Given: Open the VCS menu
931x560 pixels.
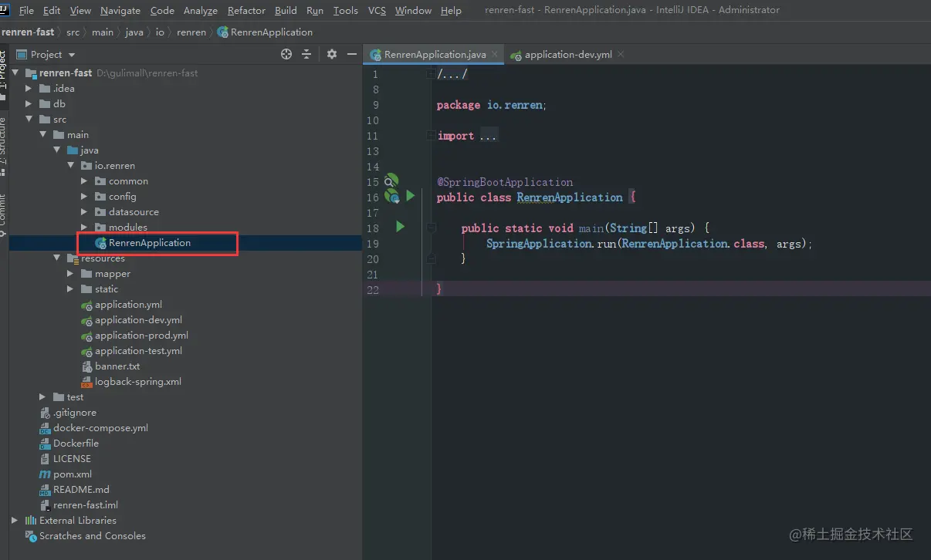Looking at the screenshot, I should coord(377,11).
